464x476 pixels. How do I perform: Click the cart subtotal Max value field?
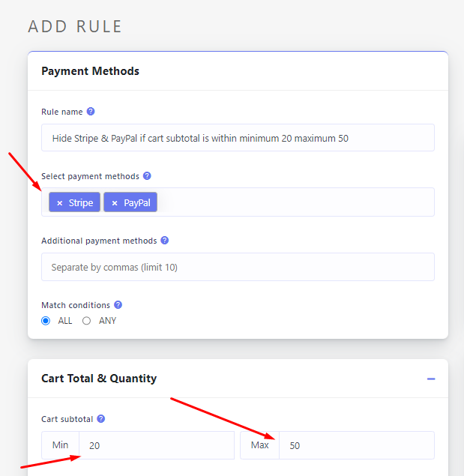(x=356, y=445)
